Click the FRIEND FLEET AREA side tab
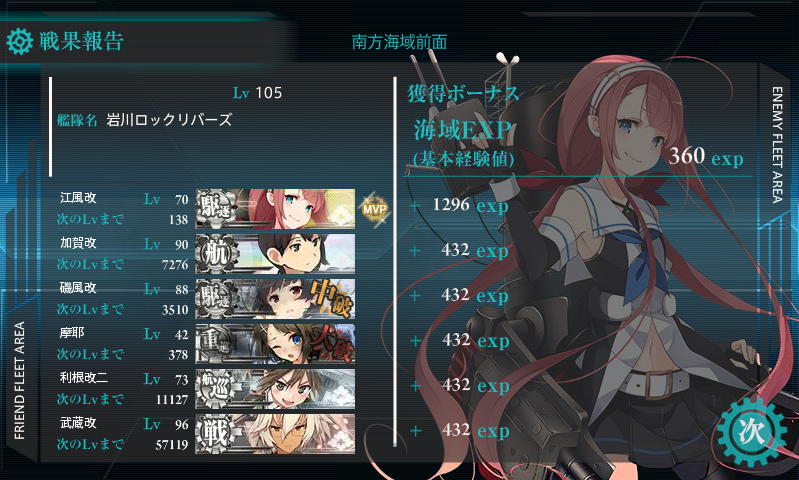Image resolution: width=799 pixels, height=480 pixels. click(x=19, y=380)
